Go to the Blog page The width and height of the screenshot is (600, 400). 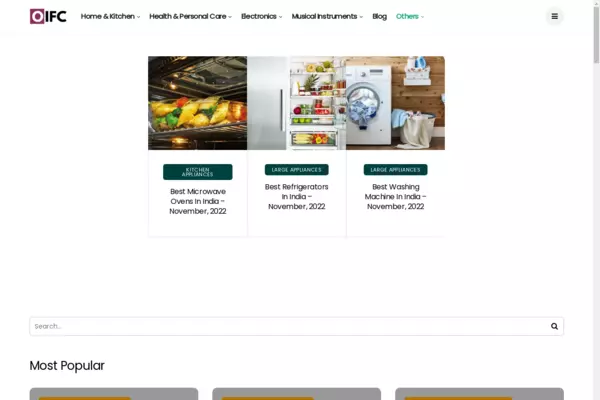(x=379, y=17)
